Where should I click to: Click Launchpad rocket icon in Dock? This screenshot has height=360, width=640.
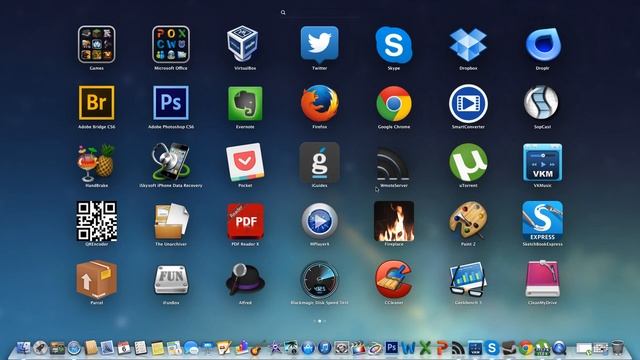(x=40, y=348)
